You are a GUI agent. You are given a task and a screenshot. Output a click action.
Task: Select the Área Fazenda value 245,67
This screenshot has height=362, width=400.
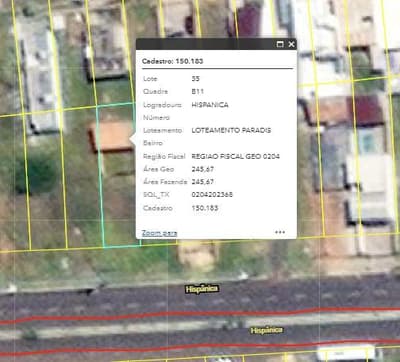click(203, 182)
